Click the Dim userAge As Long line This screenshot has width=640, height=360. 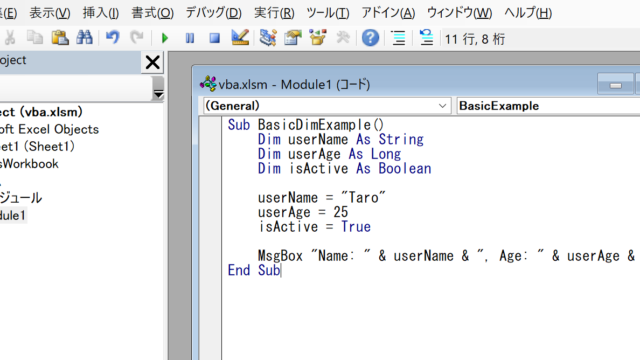[x=329, y=154]
